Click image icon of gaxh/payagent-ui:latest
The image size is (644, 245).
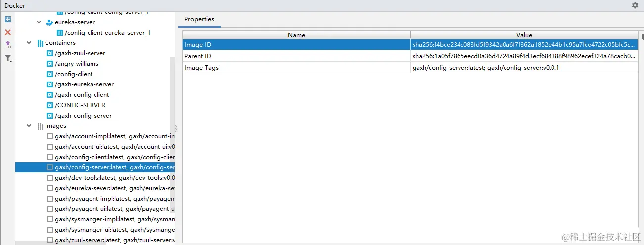pos(49,209)
